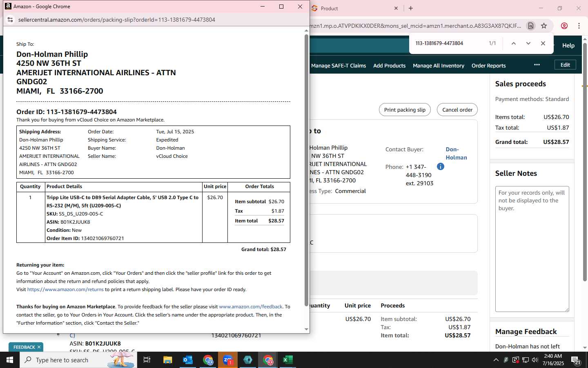Go to previous find result

(514, 43)
